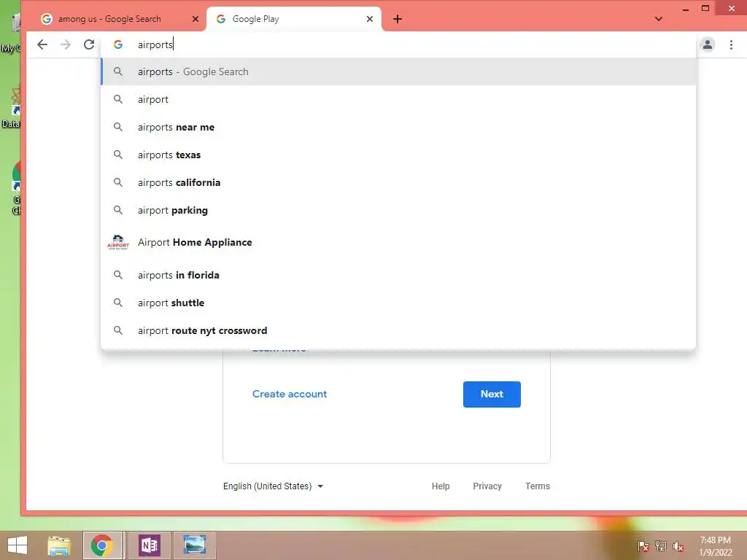Open the English (United States) language dropdown
The width and height of the screenshot is (747, 560).
click(x=273, y=486)
